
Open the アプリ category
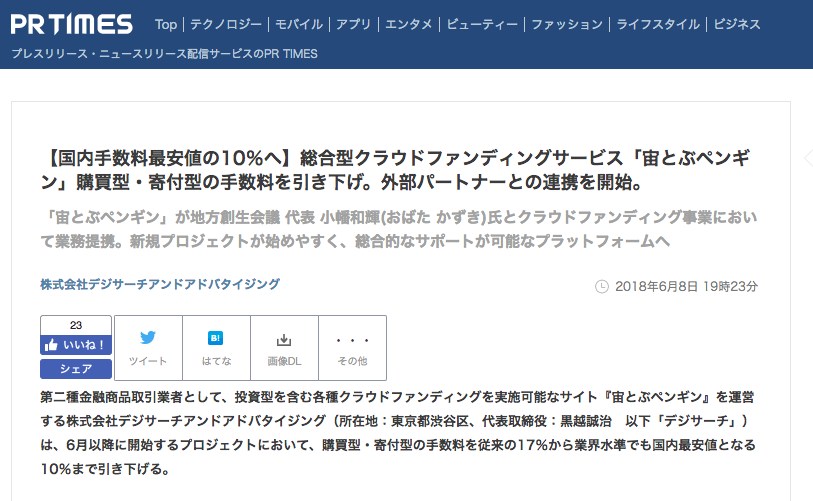pyautogui.click(x=354, y=24)
